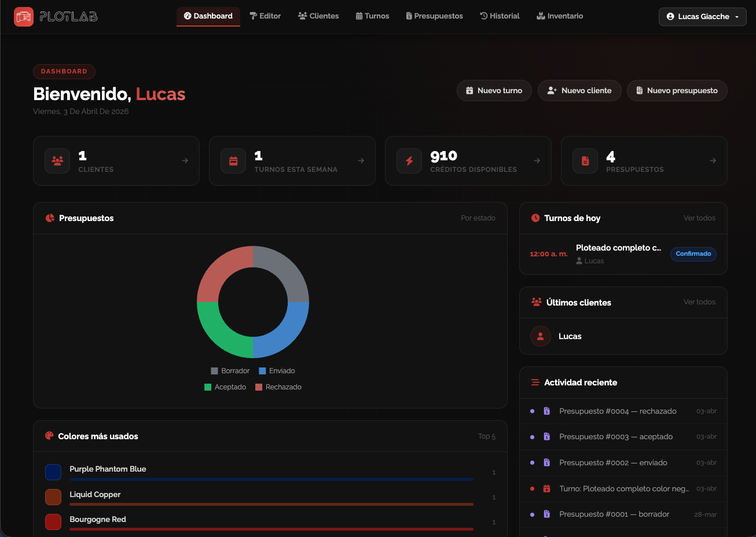Click the pie chart icon in Presupuestos panel
This screenshot has width=756, height=537.
(x=49, y=218)
